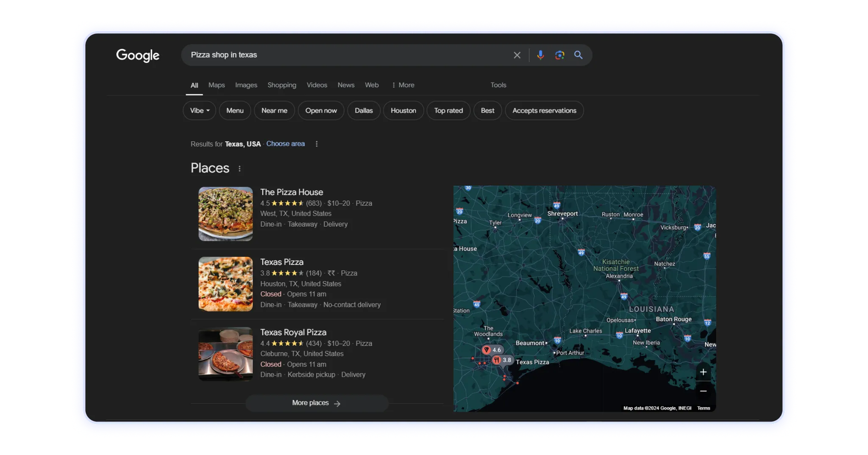
Task: Expand the Vibe dropdown filter
Action: (199, 111)
